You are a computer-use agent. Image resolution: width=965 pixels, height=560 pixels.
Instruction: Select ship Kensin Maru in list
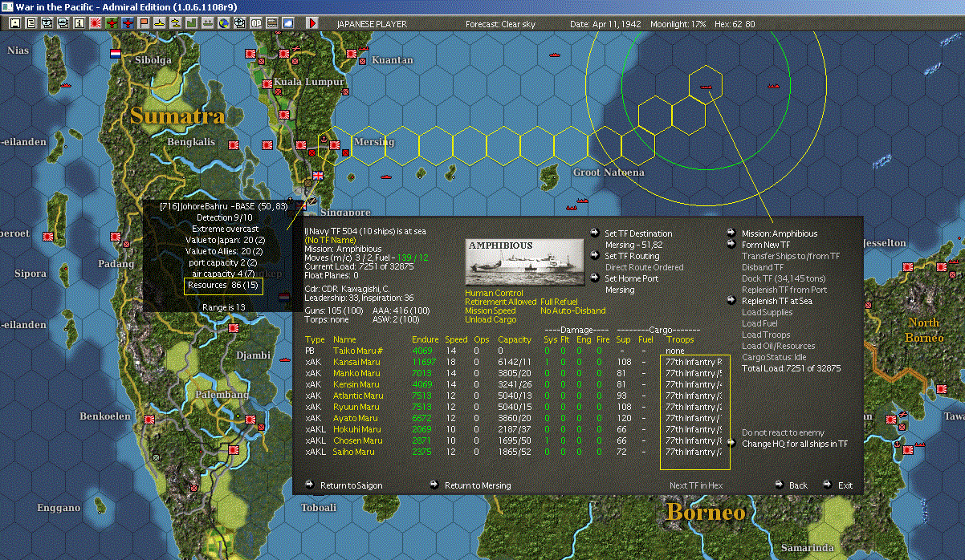(356, 384)
